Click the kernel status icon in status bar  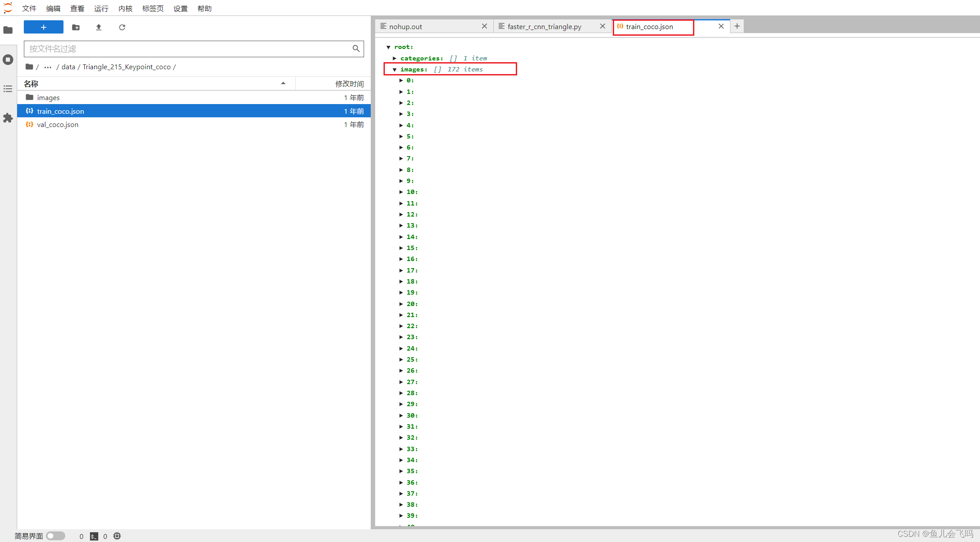coord(117,536)
